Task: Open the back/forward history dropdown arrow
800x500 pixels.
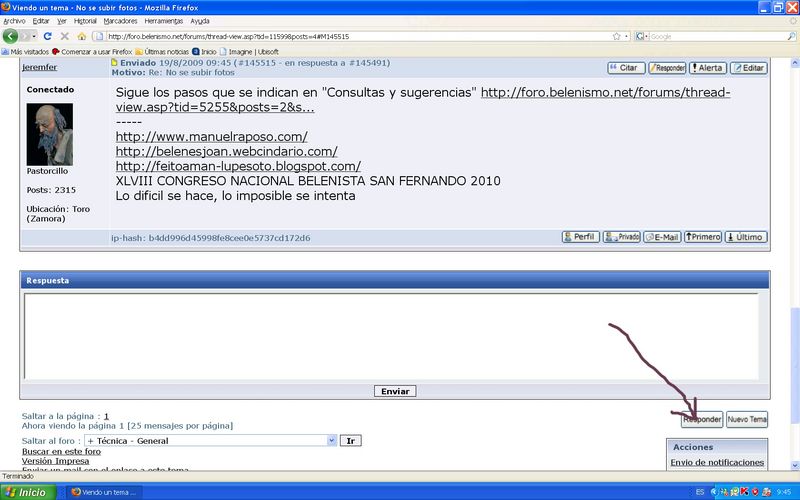Action: click(33, 36)
